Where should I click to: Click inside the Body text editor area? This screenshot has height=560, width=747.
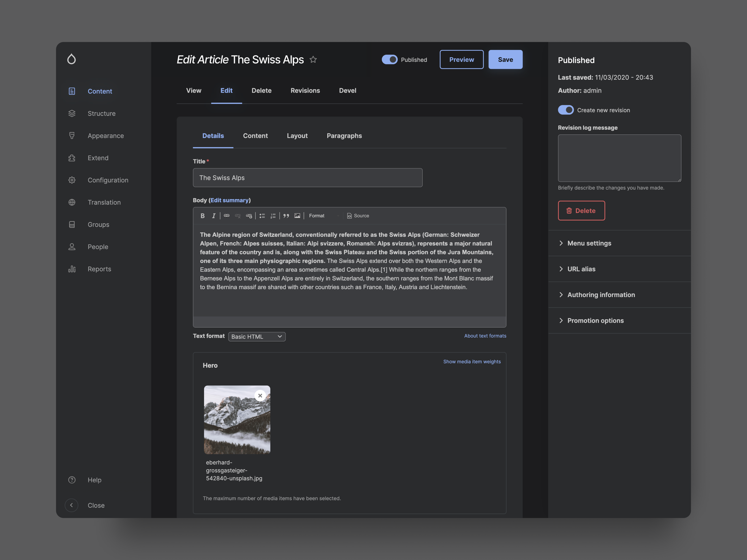(349, 270)
